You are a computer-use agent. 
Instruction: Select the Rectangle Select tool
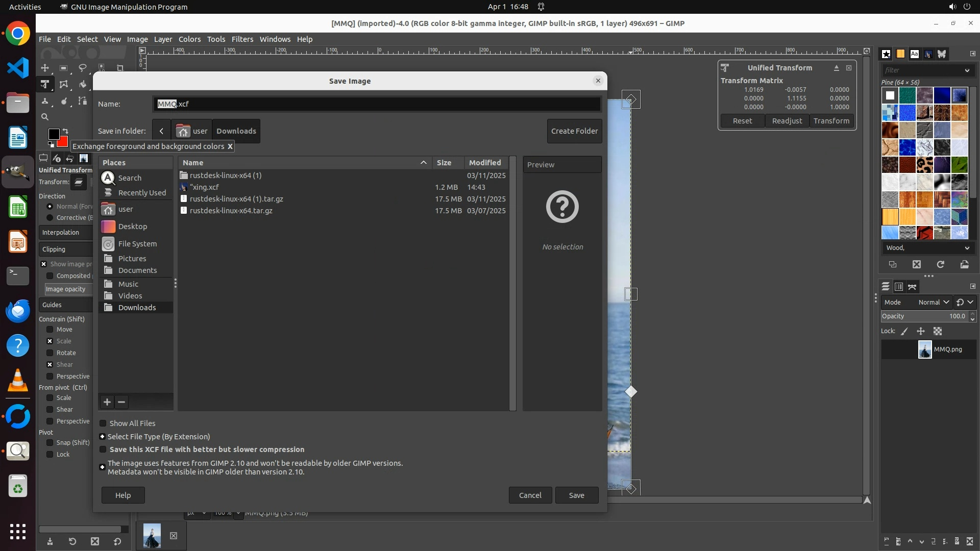click(x=64, y=68)
